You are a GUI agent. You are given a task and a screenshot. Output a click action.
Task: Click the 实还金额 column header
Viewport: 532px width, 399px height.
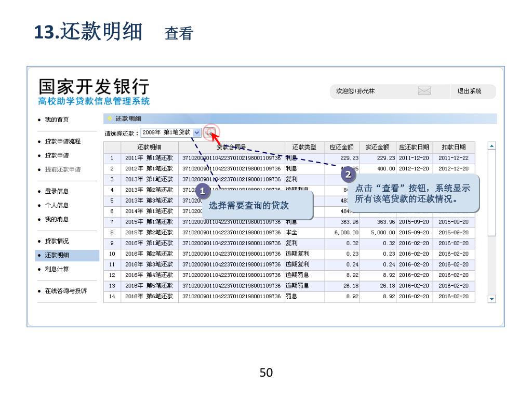point(377,147)
